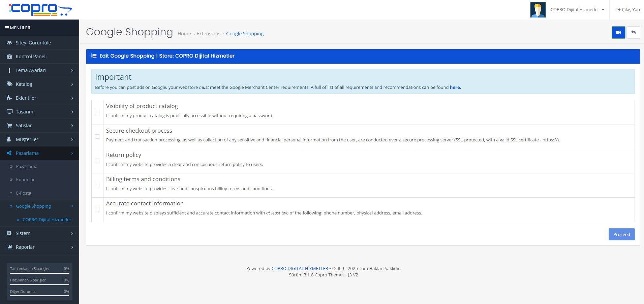Viewport: 644px width, 304px height.
Task: Tick the Secure checkout process checkbox
Action: coord(97,137)
